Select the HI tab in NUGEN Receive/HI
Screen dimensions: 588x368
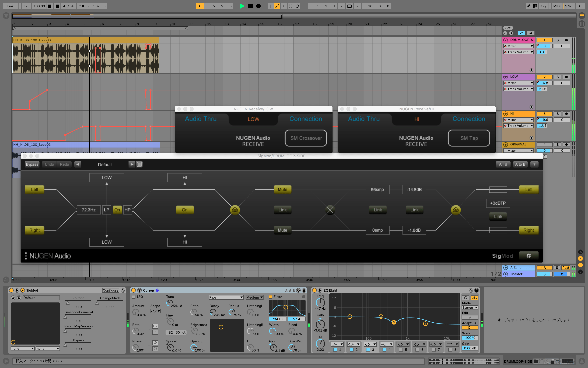(x=417, y=119)
